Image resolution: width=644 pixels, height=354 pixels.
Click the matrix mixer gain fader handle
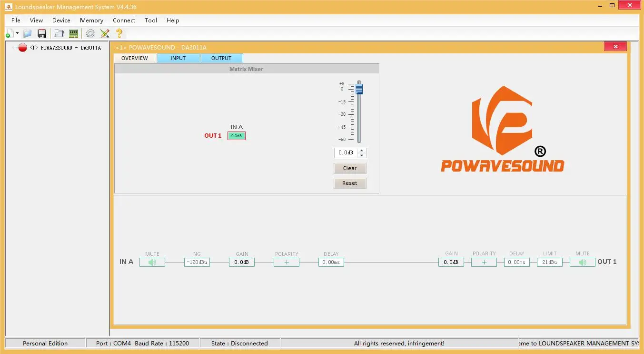[359, 89]
